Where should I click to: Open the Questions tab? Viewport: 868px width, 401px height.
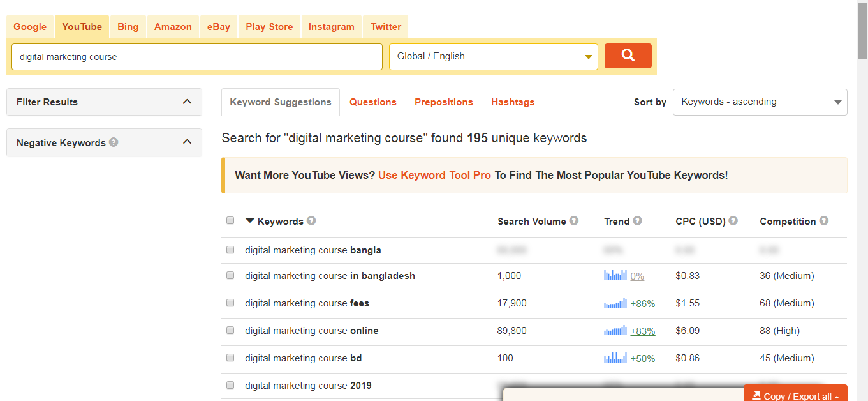click(x=372, y=102)
